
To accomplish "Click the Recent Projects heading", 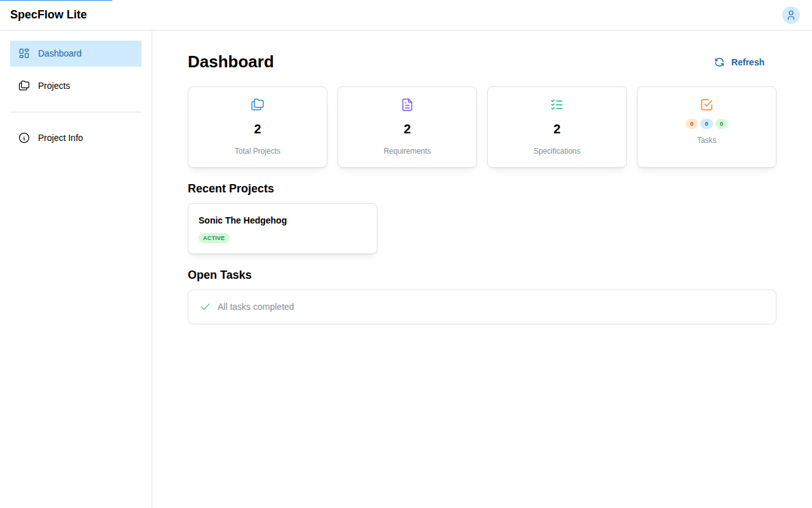I will (231, 189).
